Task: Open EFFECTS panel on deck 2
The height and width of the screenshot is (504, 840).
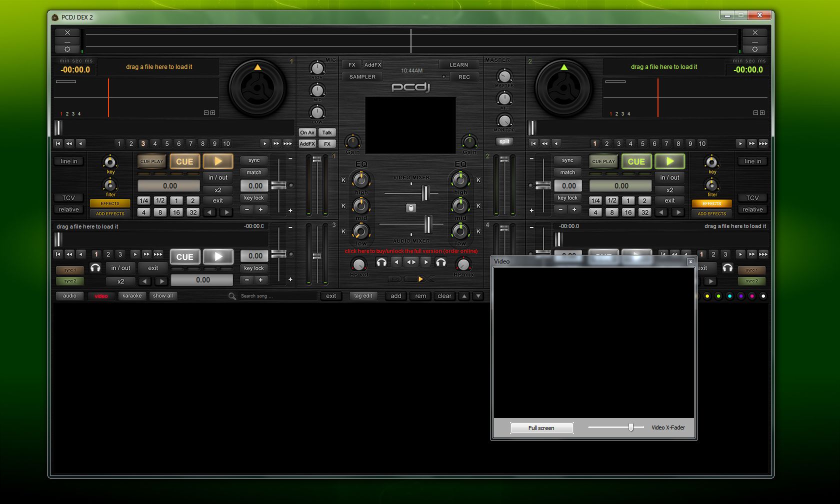Action: pyautogui.click(x=711, y=203)
